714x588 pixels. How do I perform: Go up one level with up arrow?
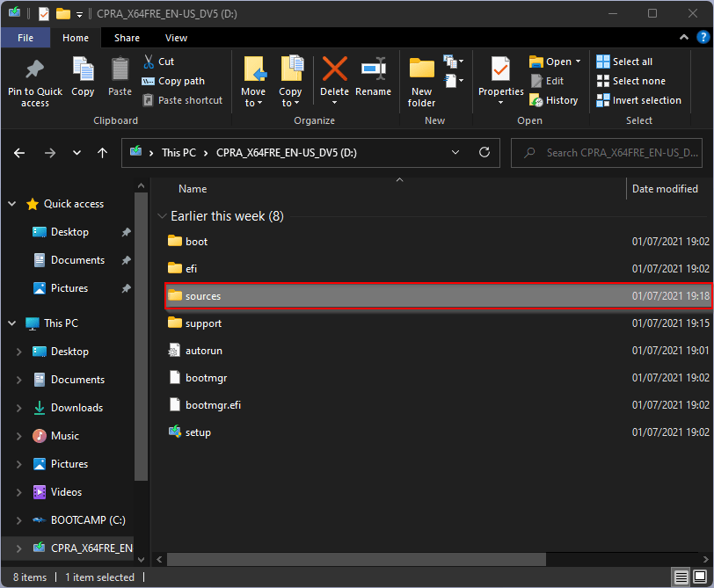coord(103,153)
